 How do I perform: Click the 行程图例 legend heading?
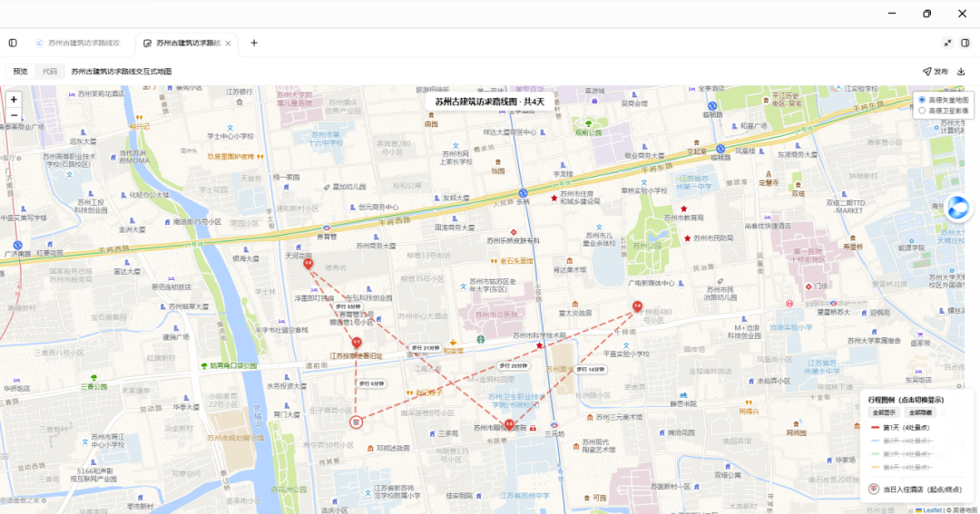[906, 400]
